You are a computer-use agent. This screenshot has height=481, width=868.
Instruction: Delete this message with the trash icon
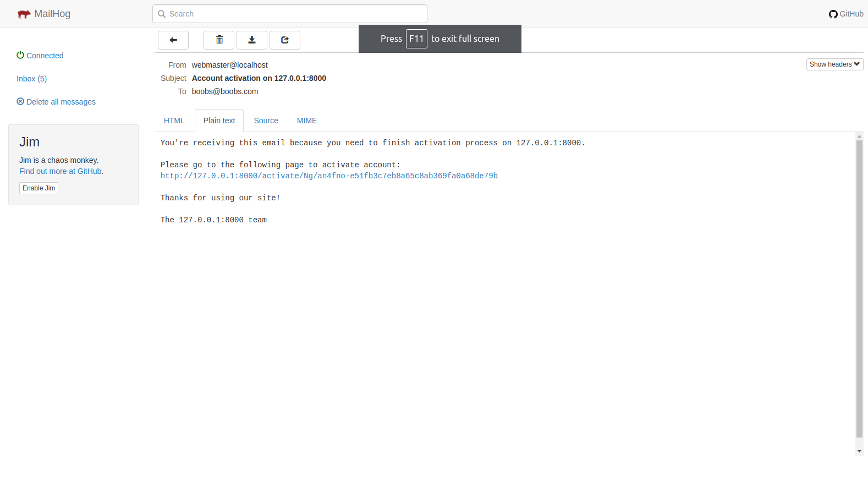pyautogui.click(x=219, y=40)
